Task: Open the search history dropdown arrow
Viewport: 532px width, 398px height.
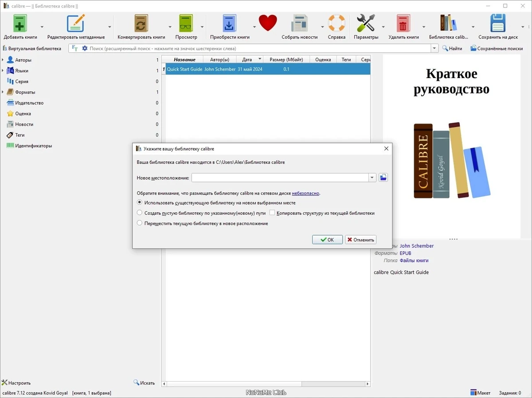Action: point(435,48)
